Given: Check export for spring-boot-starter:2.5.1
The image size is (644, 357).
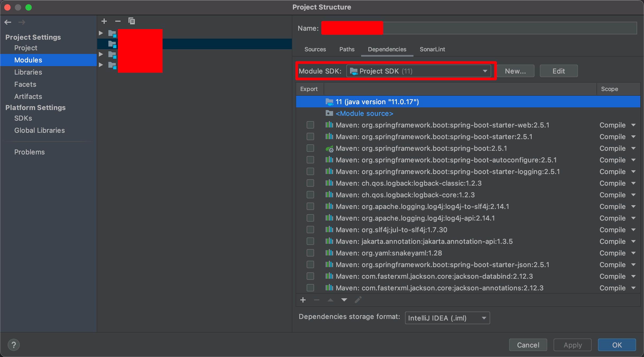Looking at the screenshot, I should (310, 136).
